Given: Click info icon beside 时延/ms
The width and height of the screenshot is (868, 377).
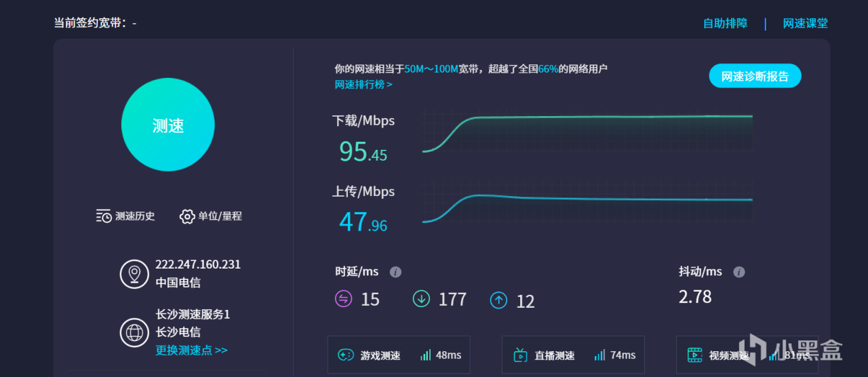Looking at the screenshot, I should [395, 272].
